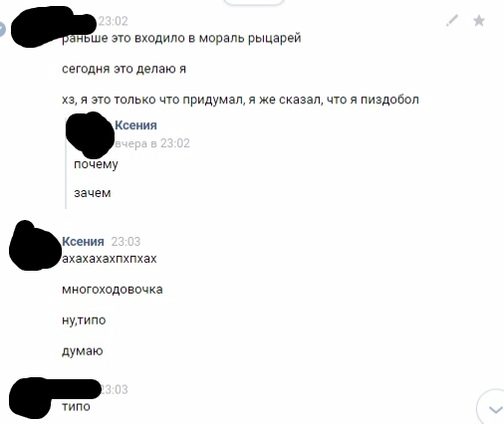This screenshot has height=424, width=504.
Task: Select the message 'ахахахахпхпхах'
Action: click(x=110, y=259)
